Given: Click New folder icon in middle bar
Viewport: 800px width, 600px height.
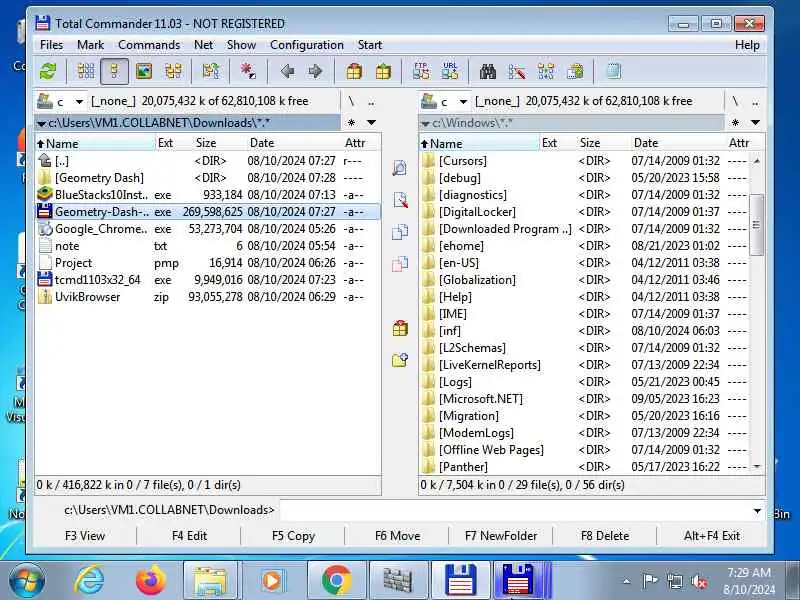Looking at the screenshot, I should pos(400,360).
